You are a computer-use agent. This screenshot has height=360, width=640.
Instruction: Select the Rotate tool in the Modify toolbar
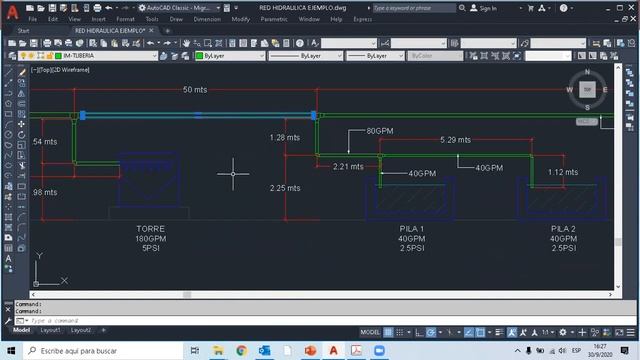tap(22, 134)
